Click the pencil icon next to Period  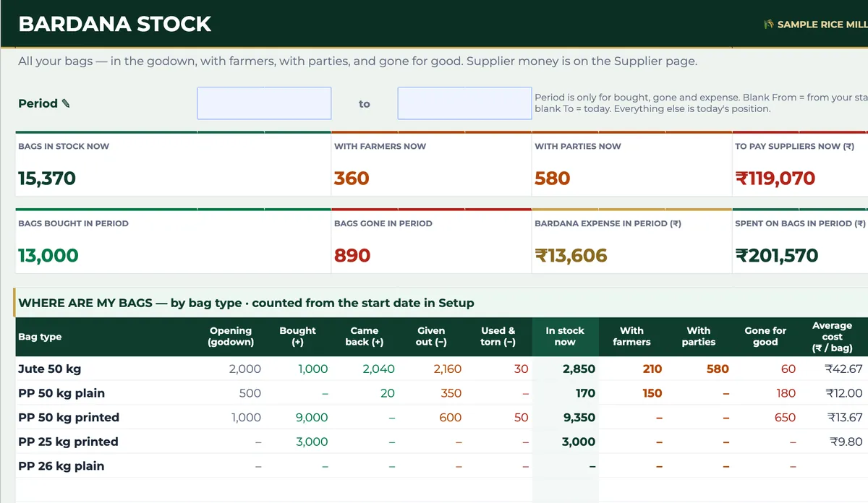pyautogui.click(x=66, y=103)
